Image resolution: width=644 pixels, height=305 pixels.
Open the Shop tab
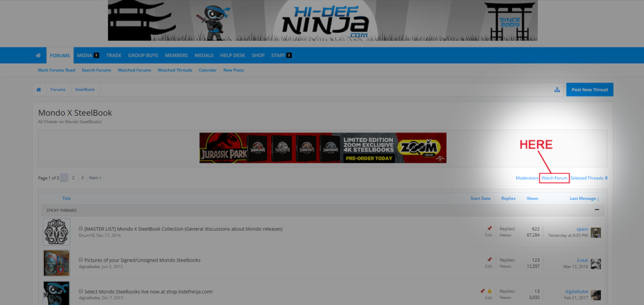pos(258,55)
